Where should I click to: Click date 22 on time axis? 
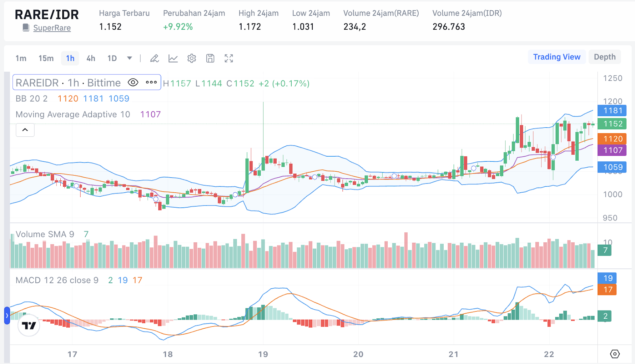coord(549,354)
